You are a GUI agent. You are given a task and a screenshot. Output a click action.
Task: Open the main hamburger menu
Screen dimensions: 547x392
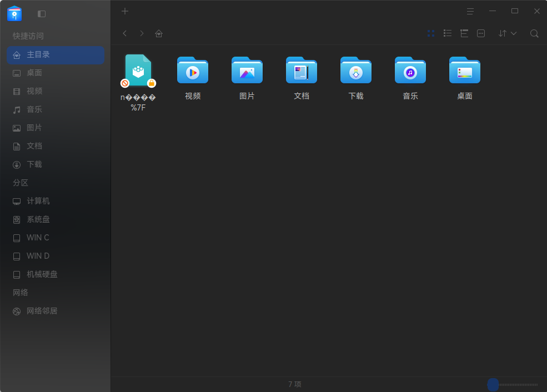(470, 11)
